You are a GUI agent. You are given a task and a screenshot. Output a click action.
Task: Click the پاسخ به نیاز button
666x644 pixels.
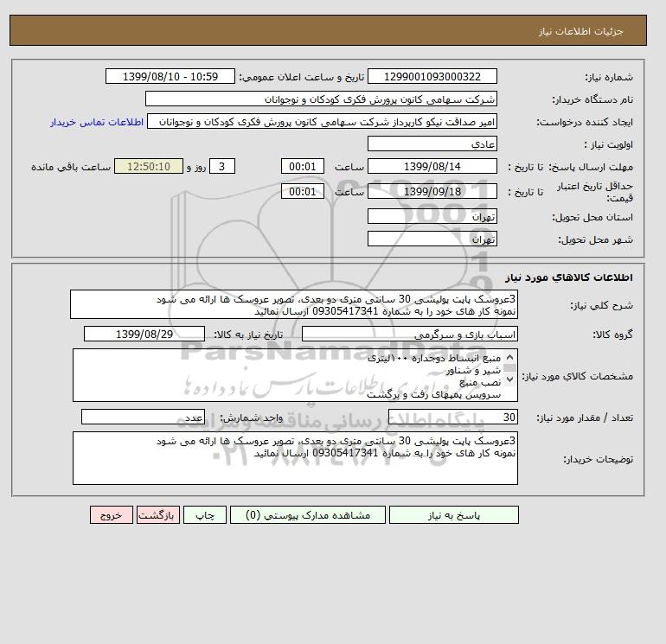[x=453, y=514]
